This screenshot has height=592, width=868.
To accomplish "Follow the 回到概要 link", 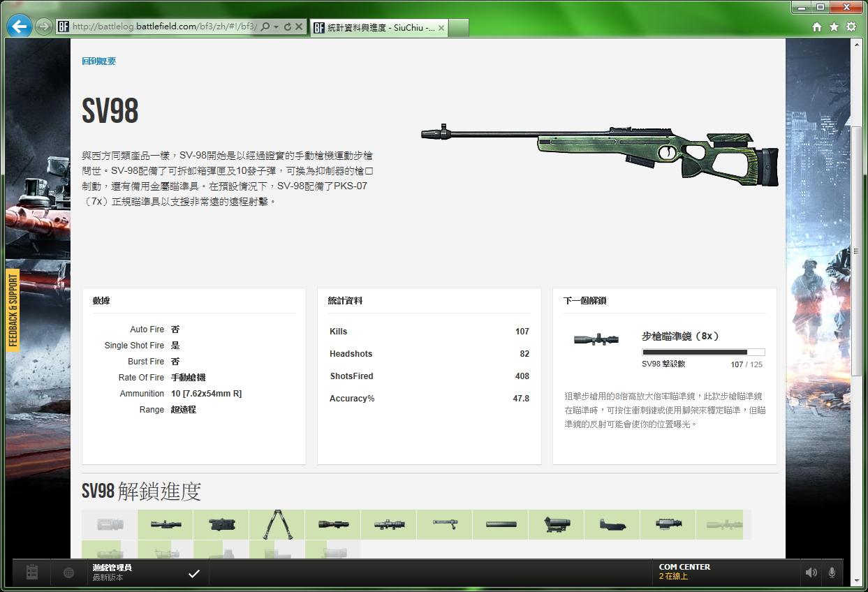I will pyautogui.click(x=98, y=61).
